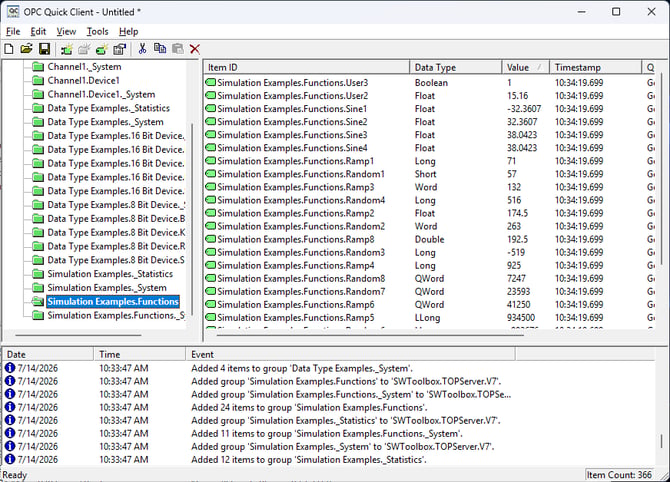Open the View menu

pyautogui.click(x=66, y=32)
